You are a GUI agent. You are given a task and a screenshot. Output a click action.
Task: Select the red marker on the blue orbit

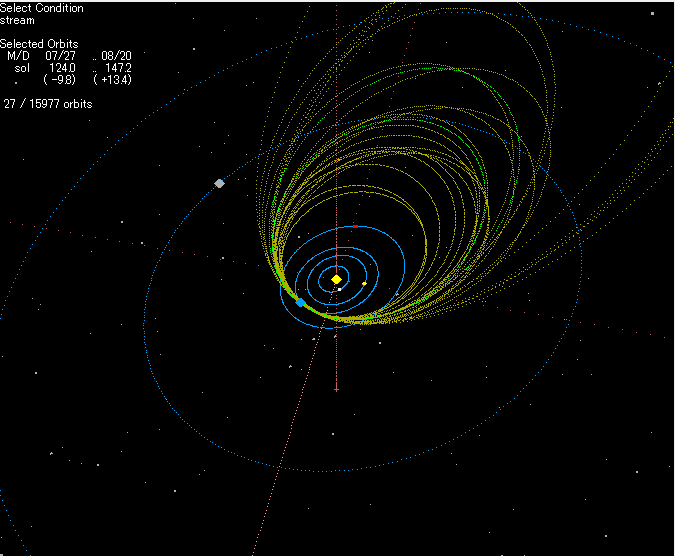355,226
